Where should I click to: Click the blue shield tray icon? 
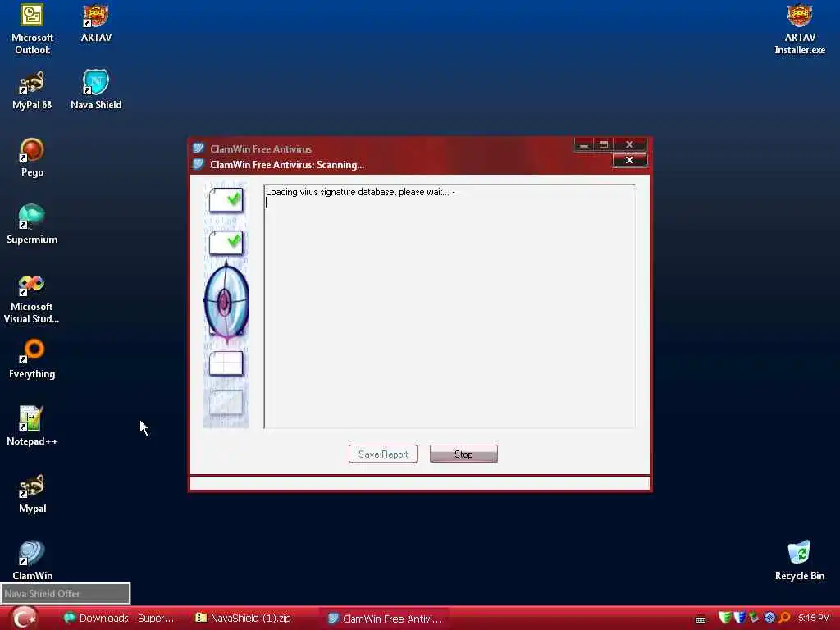pos(740,618)
